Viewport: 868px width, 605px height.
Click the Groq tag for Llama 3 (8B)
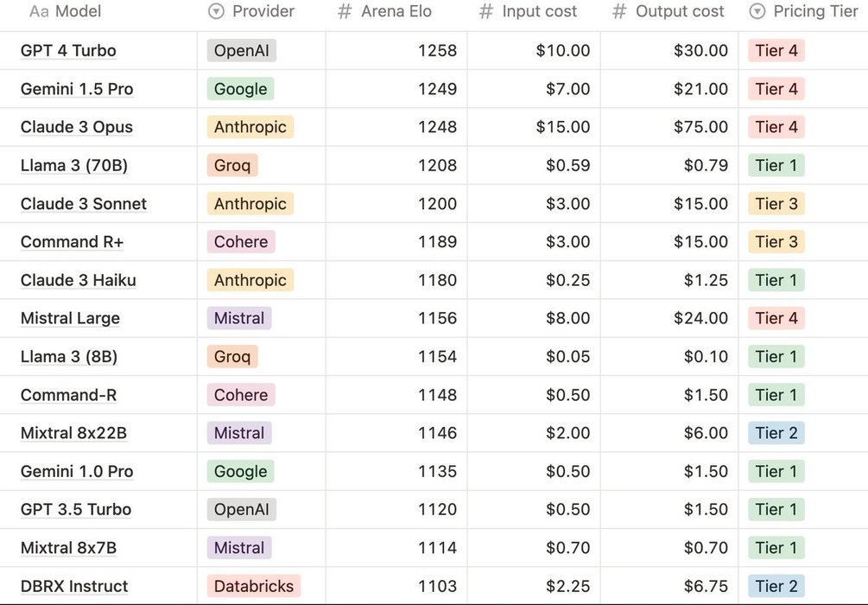232,356
